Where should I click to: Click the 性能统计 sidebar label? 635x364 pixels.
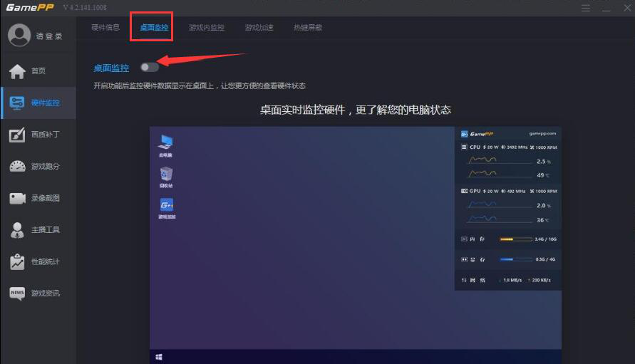pos(46,261)
